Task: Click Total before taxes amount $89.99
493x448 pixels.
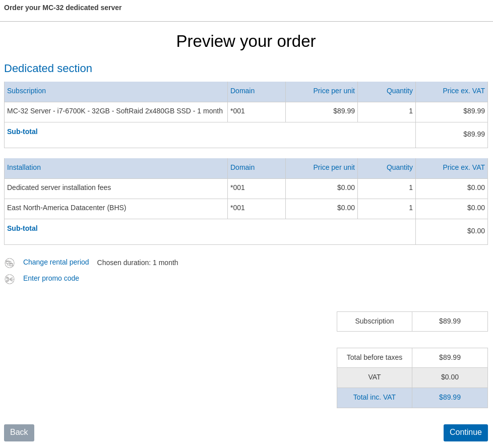Action: pyautogui.click(x=450, y=357)
